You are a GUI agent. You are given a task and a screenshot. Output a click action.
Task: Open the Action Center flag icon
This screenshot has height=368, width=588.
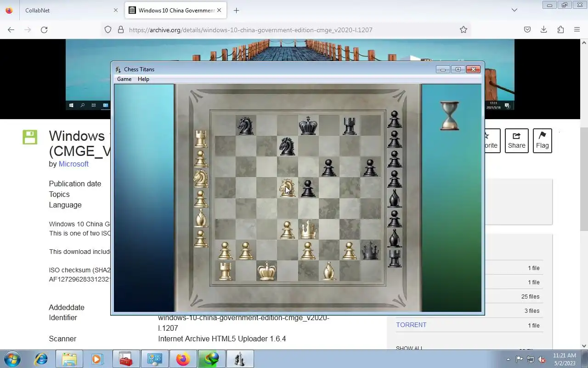[519, 359]
